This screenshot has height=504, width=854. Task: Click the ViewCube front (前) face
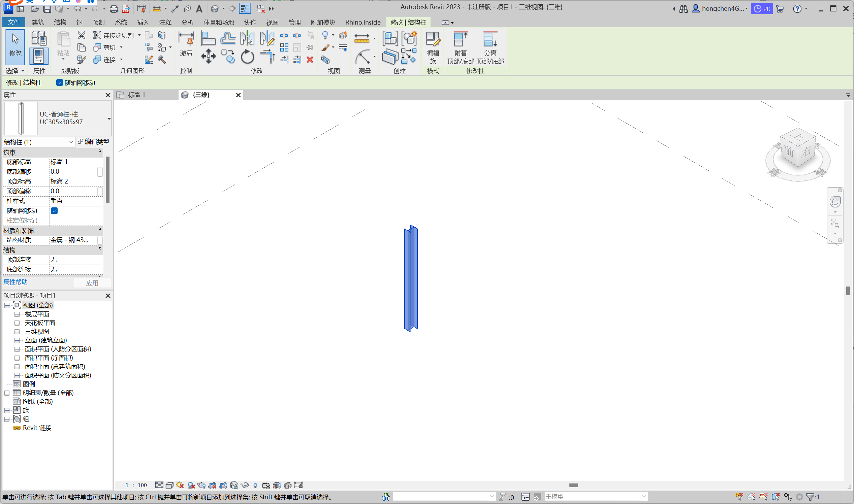point(789,152)
